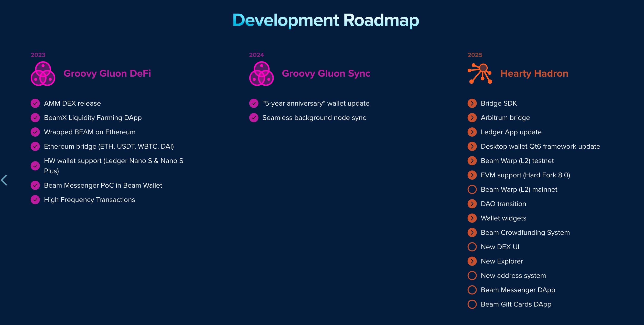Image resolution: width=644 pixels, height=325 pixels.
Task: Click arrow icon beside Wallet widgets
Action: pos(472,218)
